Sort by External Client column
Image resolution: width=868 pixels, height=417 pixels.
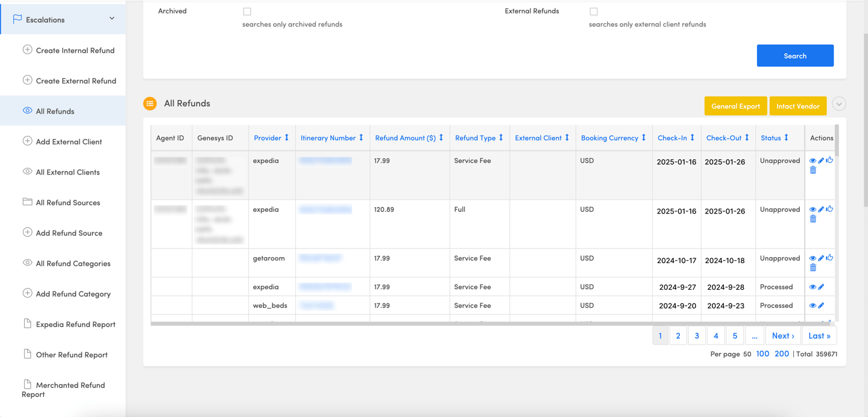coord(542,138)
